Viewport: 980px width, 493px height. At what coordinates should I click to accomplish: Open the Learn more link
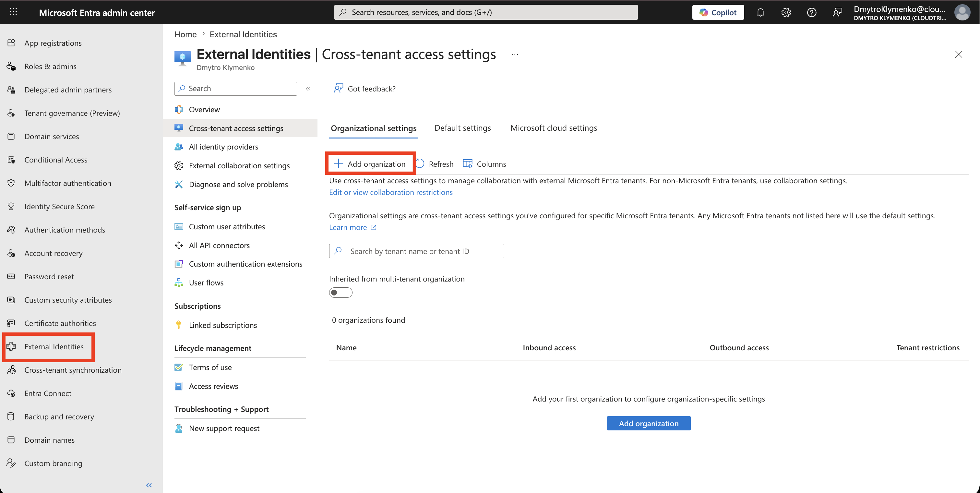tap(353, 227)
